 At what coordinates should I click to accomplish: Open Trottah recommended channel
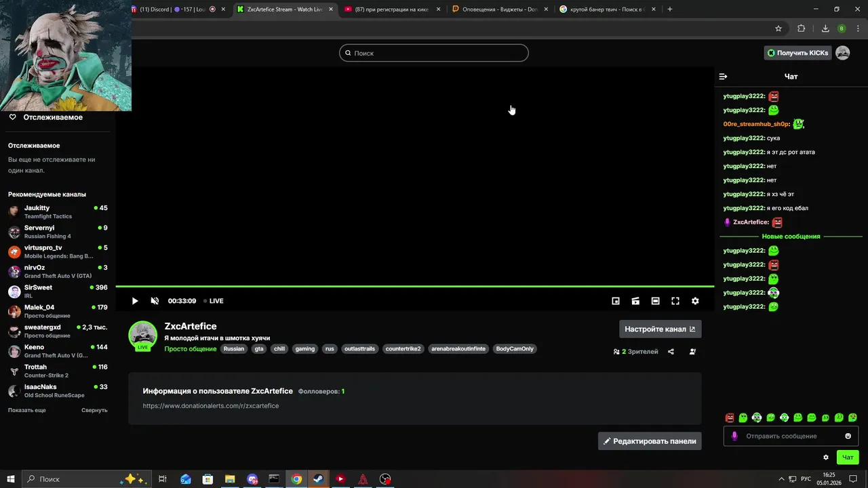(x=58, y=371)
